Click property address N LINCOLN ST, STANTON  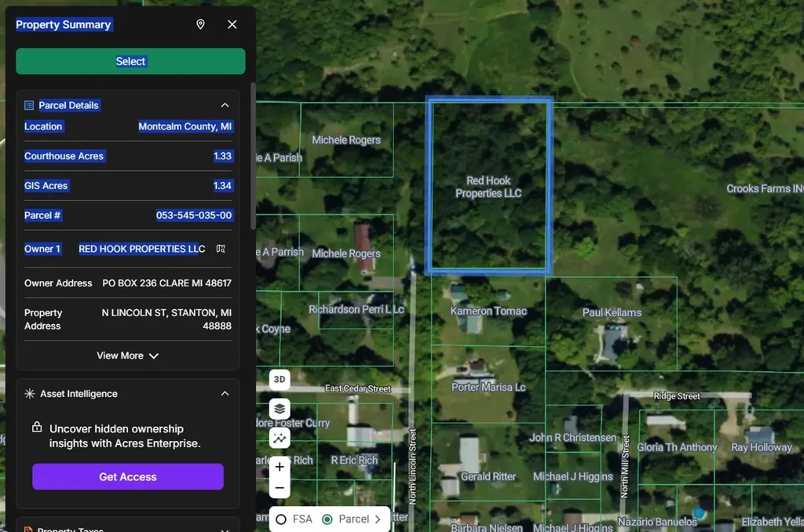coord(166,319)
